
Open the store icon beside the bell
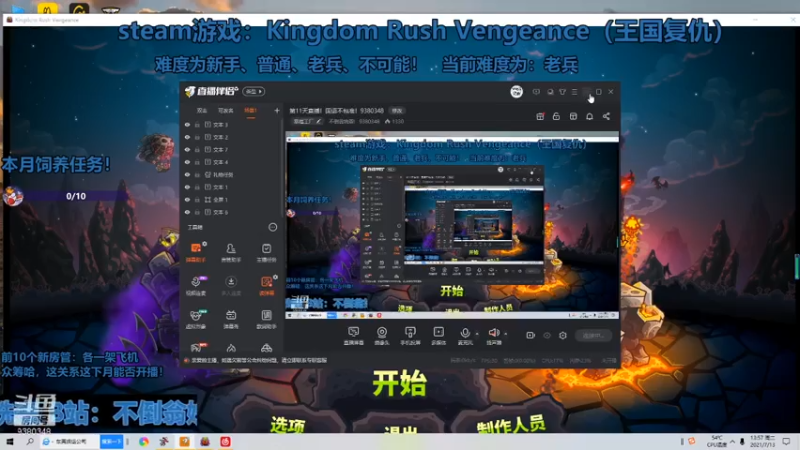click(x=573, y=116)
